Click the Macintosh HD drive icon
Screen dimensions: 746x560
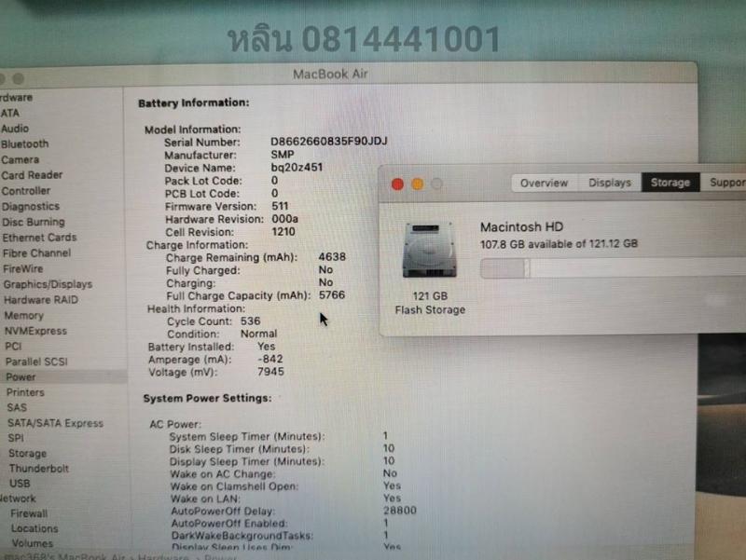430,250
